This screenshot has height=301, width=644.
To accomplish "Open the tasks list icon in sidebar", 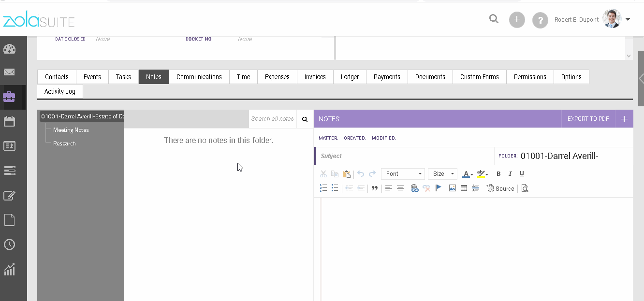I will pyautogui.click(x=9, y=171).
